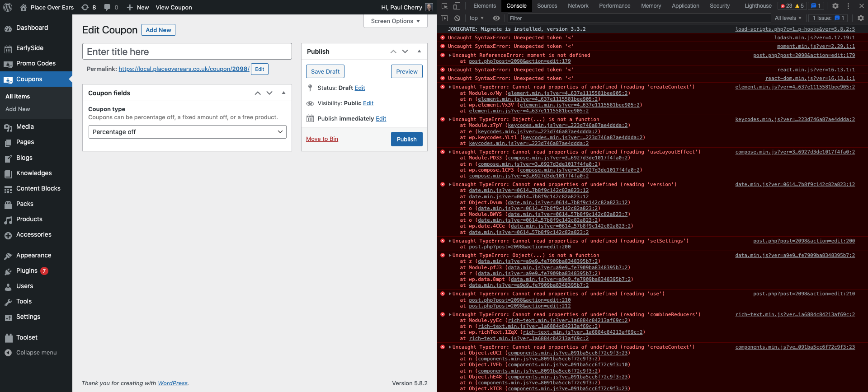Click the inspect element picker icon
Image resolution: width=868 pixels, height=392 pixels.
(x=444, y=6)
